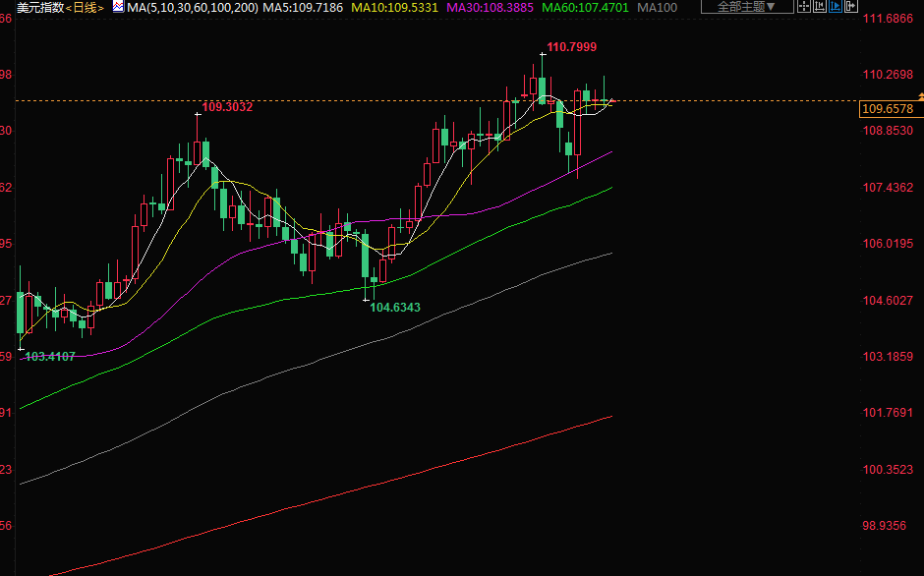Screen dimensions: 924x576
Task: Click the MA indicator chart icon
Action: tap(118, 7)
